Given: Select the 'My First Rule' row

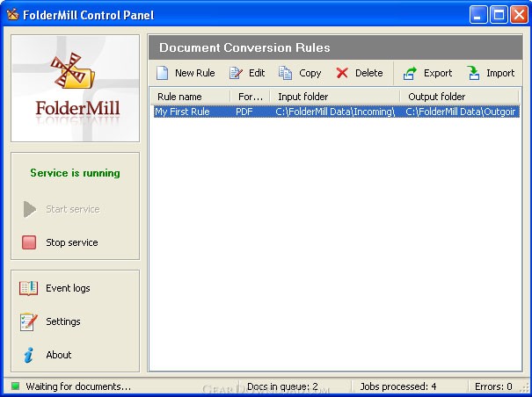Looking at the screenshot, I should (337, 112).
